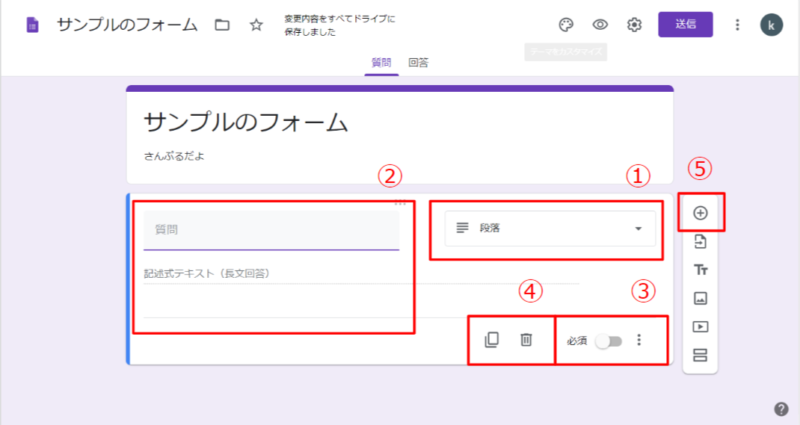Preview the form with eye icon

600,25
